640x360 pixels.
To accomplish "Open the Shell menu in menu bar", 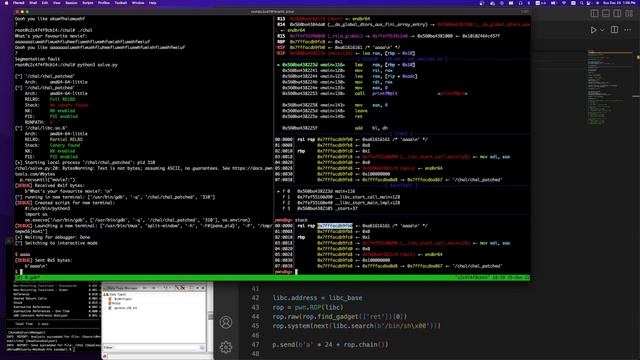I will (x=33, y=3).
